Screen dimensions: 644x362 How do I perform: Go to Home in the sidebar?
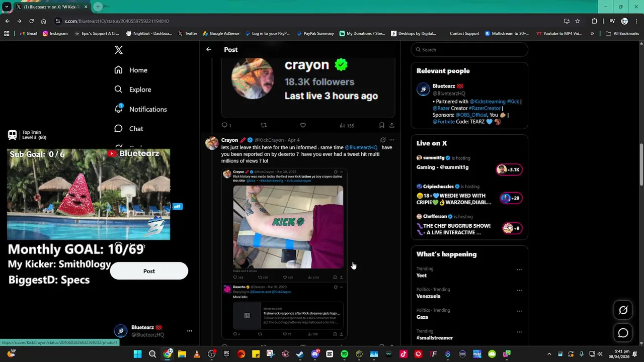tap(131, 70)
